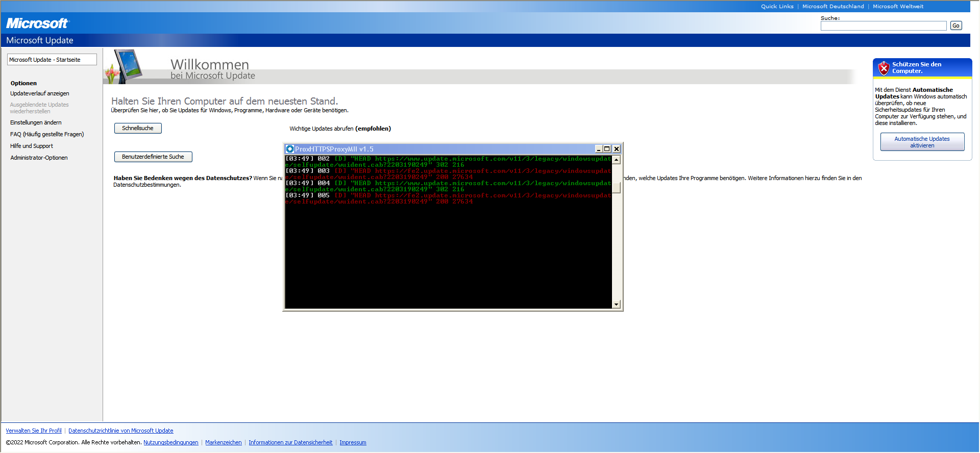This screenshot has height=453, width=980.
Task: Click the Microsoft Update banner title
Action: pos(40,40)
